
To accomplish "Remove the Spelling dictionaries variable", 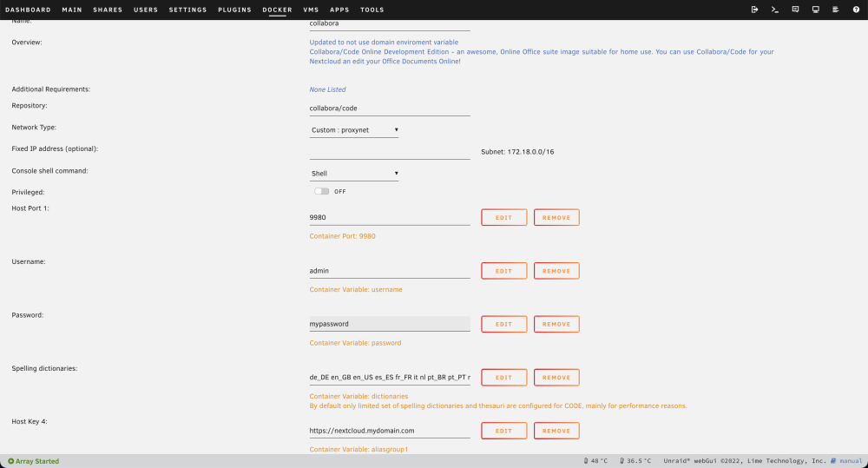I will [x=556, y=377].
